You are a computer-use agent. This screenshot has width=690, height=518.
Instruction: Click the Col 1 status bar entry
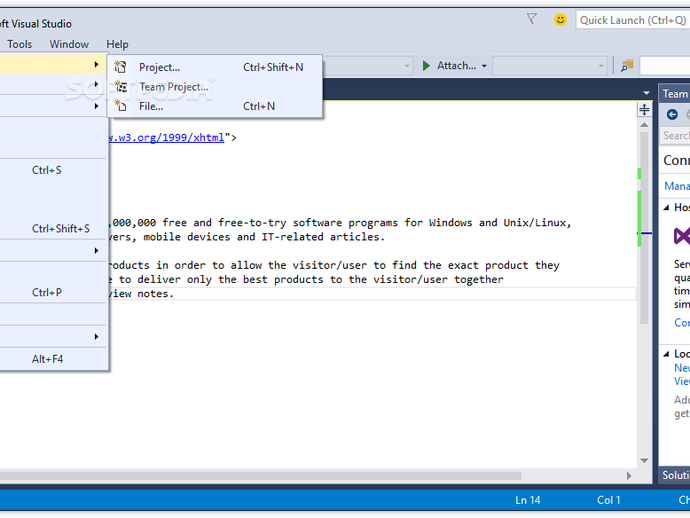(609, 500)
